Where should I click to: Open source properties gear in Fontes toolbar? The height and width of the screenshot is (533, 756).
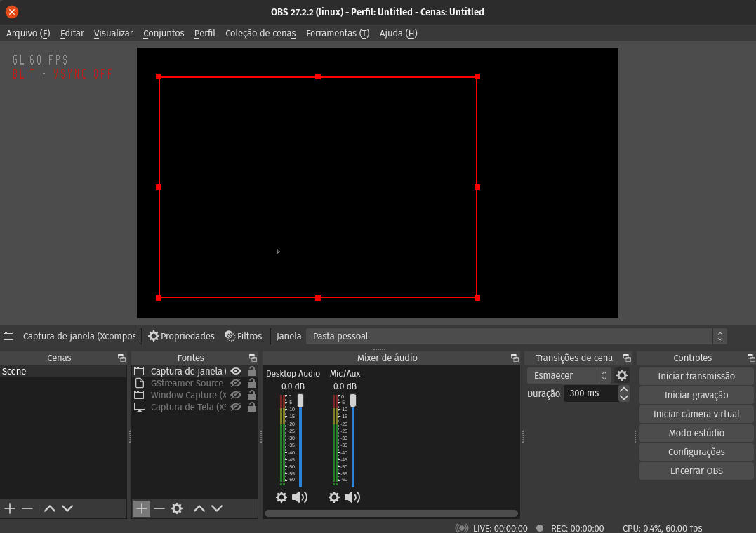177,508
